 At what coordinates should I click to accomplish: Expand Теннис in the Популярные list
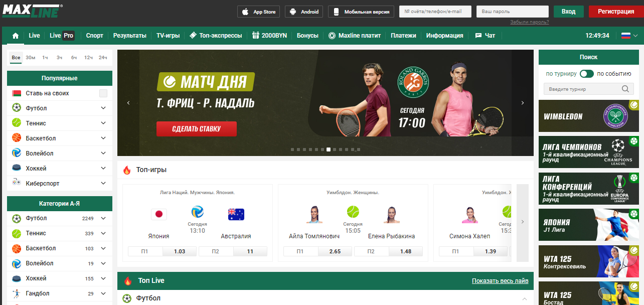(x=103, y=123)
